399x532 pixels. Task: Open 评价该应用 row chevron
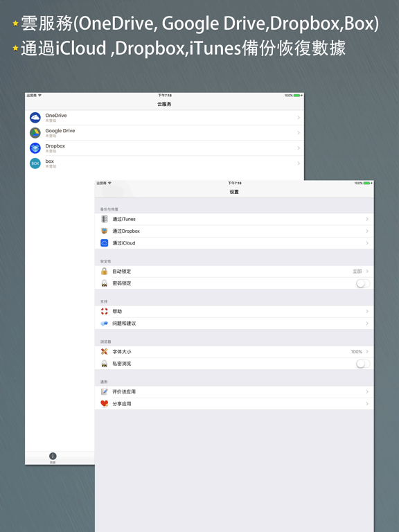tap(367, 391)
